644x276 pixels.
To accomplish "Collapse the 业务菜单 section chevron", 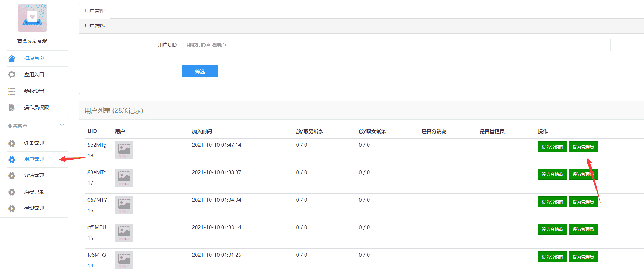I will (x=62, y=125).
